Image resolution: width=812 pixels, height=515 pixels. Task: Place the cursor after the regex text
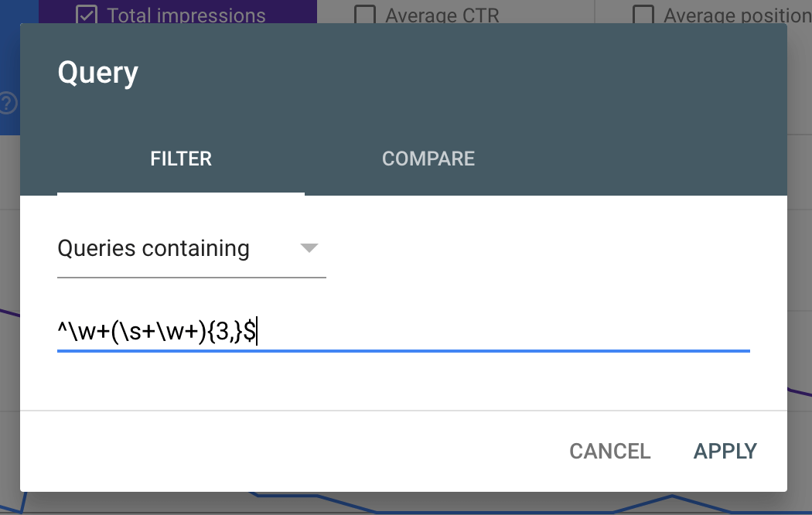pyautogui.click(x=257, y=331)
